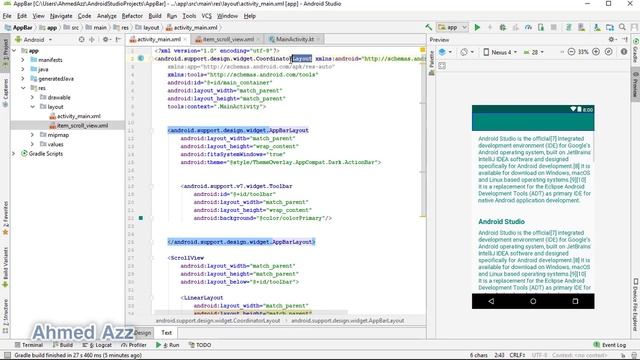Open the Build Variants side tab
This screenshot has width=640, height=360.
[x=5, y=266]
